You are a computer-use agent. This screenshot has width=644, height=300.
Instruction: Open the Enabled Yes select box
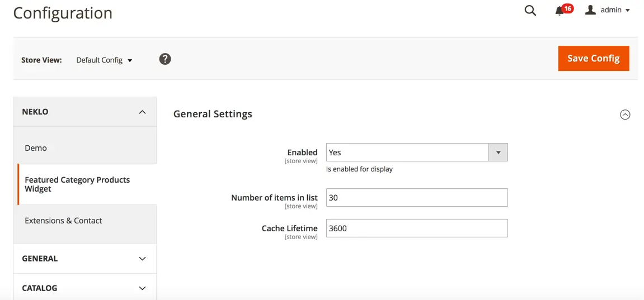(407, 153)
